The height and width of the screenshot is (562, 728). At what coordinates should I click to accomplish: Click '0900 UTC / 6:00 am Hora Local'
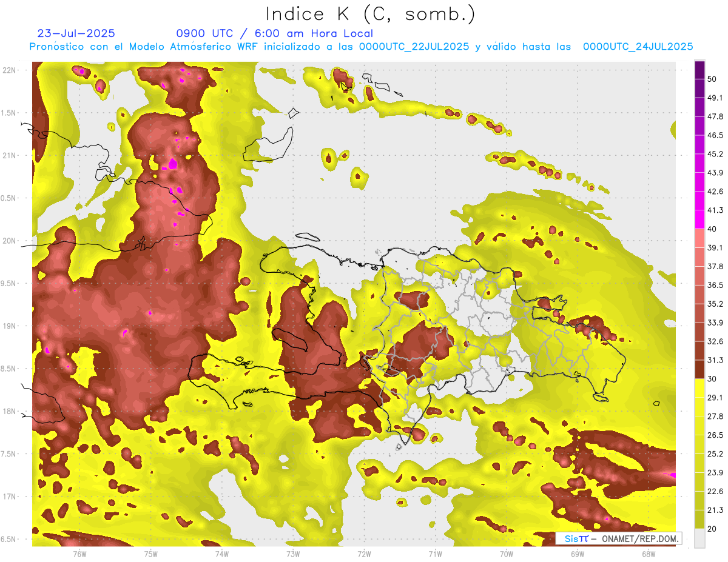point(274,33)
